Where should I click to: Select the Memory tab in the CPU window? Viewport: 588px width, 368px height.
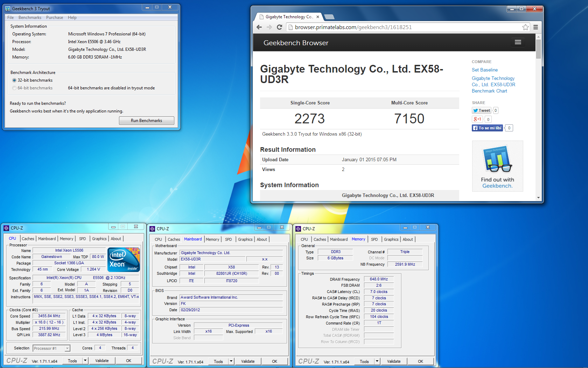point(66,239)
